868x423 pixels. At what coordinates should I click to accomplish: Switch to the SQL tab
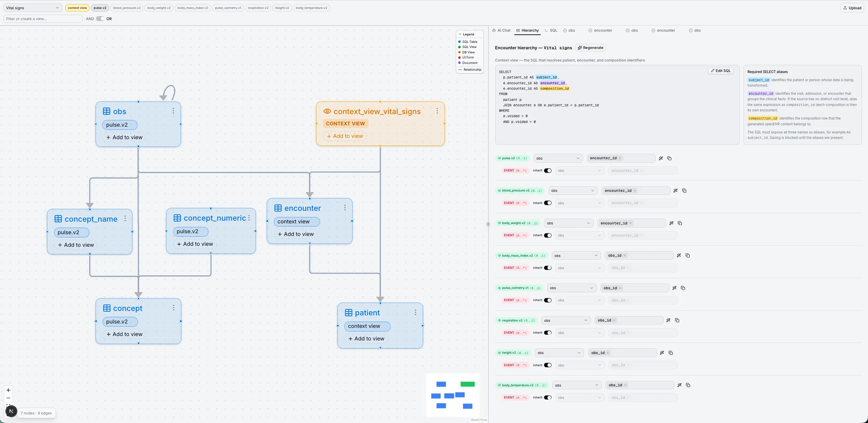click(x=551, y=30)
